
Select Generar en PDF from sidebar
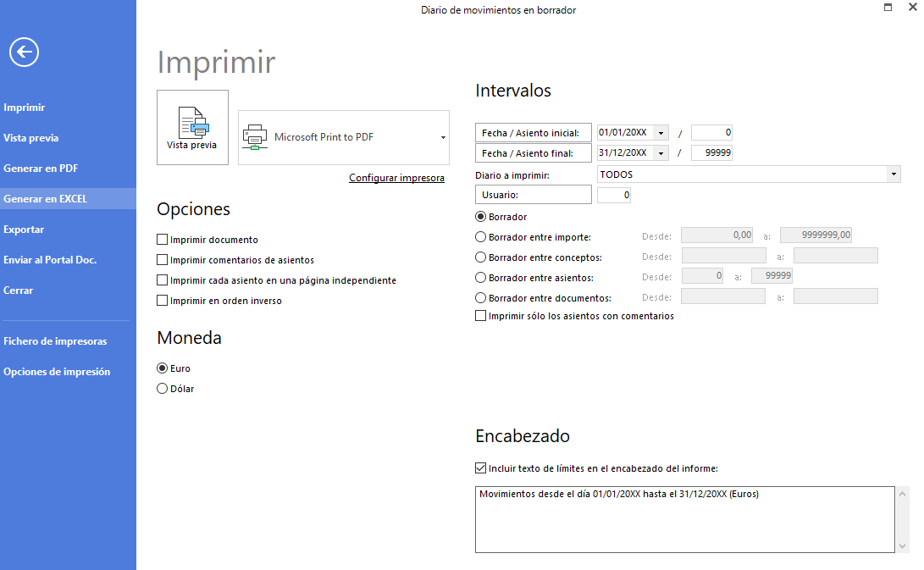(41, 169)
